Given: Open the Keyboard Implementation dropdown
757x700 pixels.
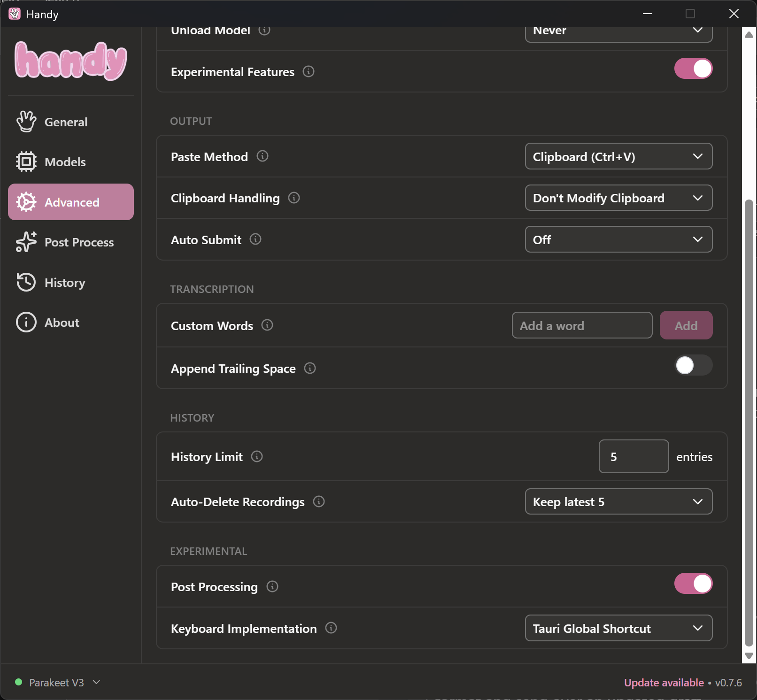Looking at the screenshot, I should [618, 628].
